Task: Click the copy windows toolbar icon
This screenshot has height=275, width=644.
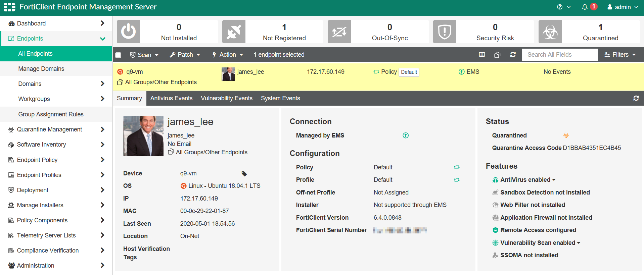Action: click(497, 55)
